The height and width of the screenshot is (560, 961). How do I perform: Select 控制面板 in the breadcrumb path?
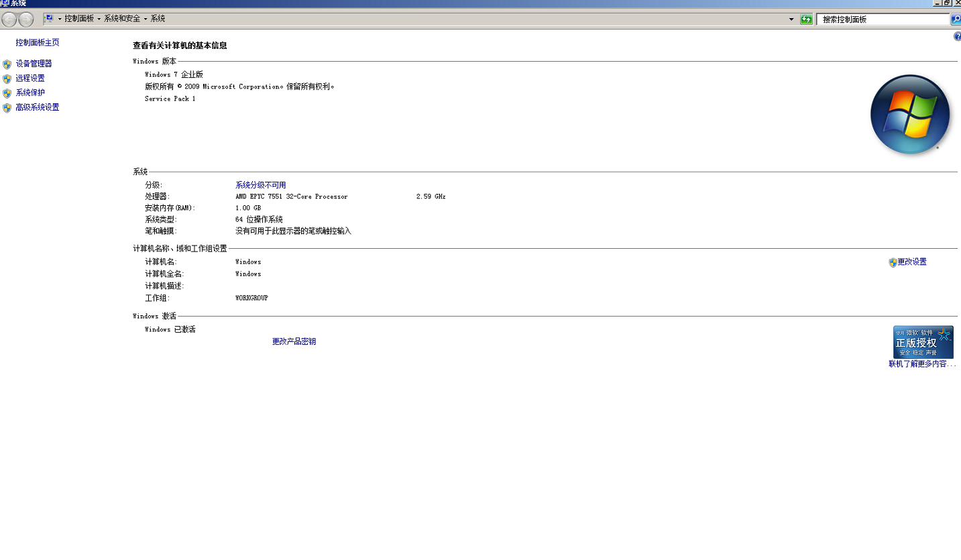point(79,19)
